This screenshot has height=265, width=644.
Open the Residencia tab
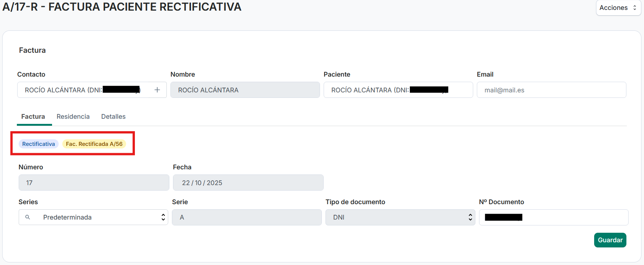(x=73, y=117)
